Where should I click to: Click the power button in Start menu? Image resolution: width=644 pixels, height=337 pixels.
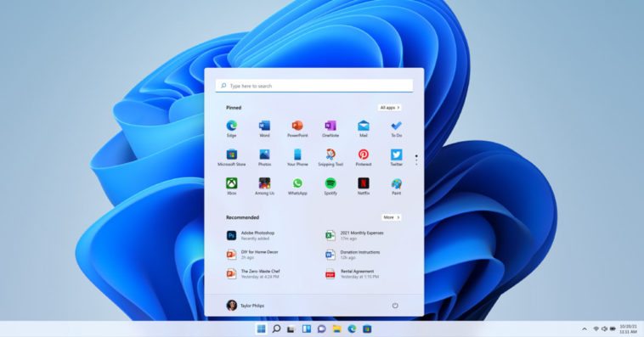pyautogui.click(x=395, y=306)
